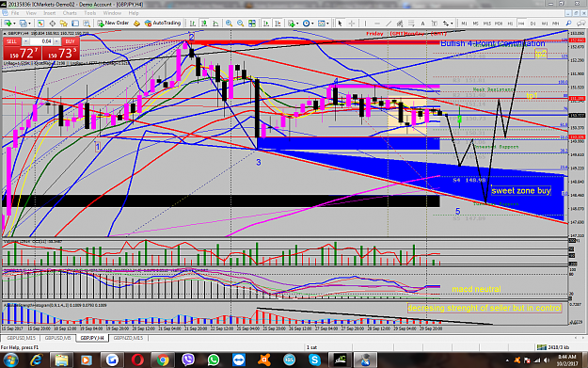
Task: Open the Data Window crosshair icon
Action: click(x=52, y=24)
